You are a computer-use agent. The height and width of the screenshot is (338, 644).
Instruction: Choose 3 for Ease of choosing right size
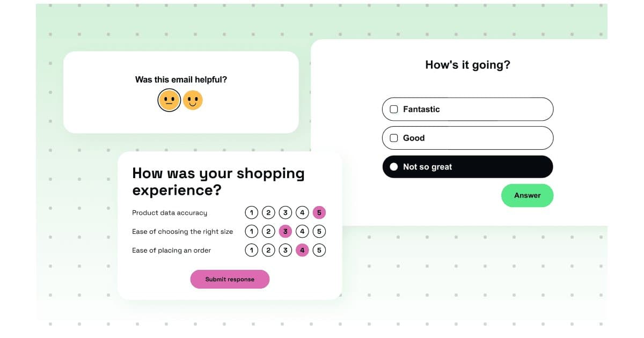click(286, 232)
